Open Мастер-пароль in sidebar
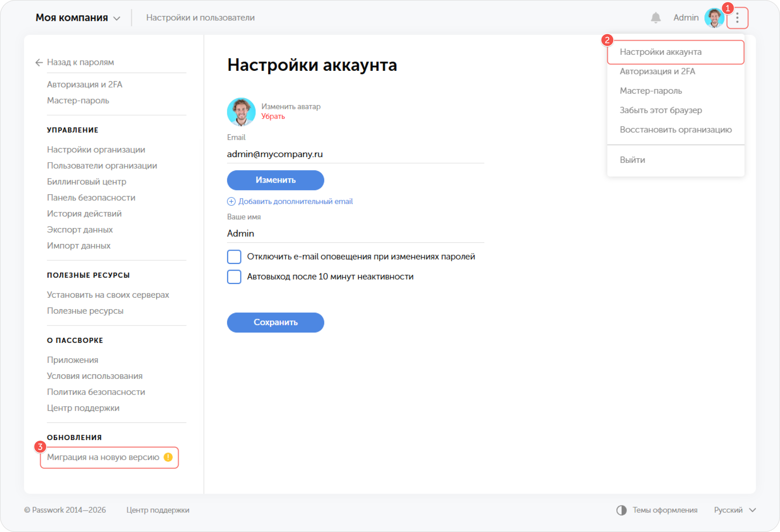780x532 pixels. coord(78,100)
